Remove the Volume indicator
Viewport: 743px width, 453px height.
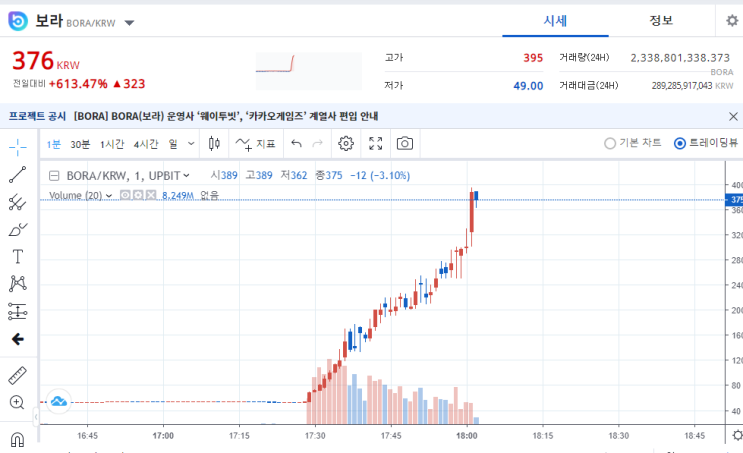pos(151,195)
